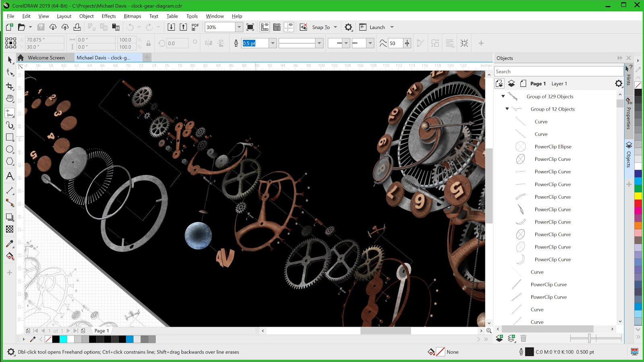Toggle the guidelines display button
Screen dimensions: 644x362
(289, 27)
